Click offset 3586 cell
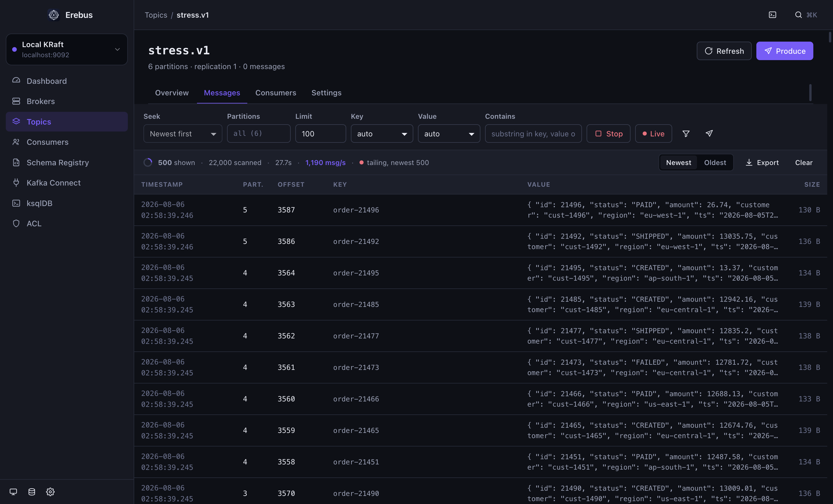The height and width of the screenshot is (504, 833). pyautogui.click(x=286, y=241)
